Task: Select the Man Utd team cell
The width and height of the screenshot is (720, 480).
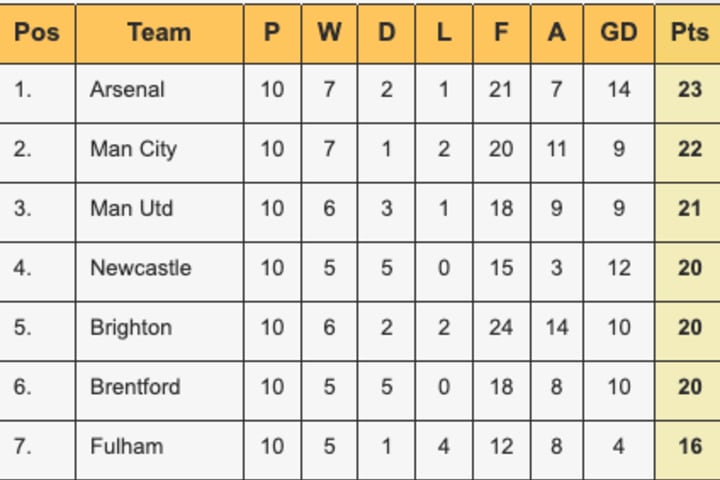Action: click(131, 209)
